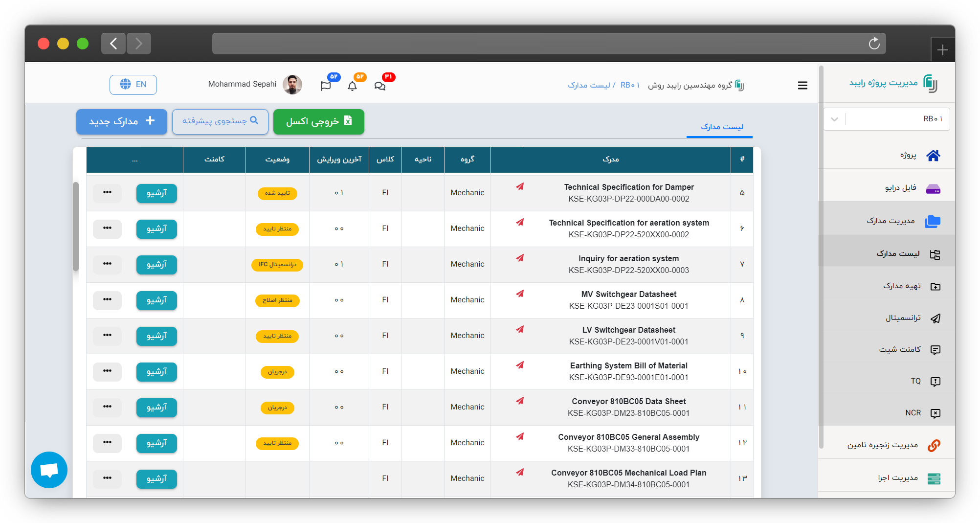Open the blue support chat bubble
The height and width of the screenshot is (523, 980).
click(49, 470)
